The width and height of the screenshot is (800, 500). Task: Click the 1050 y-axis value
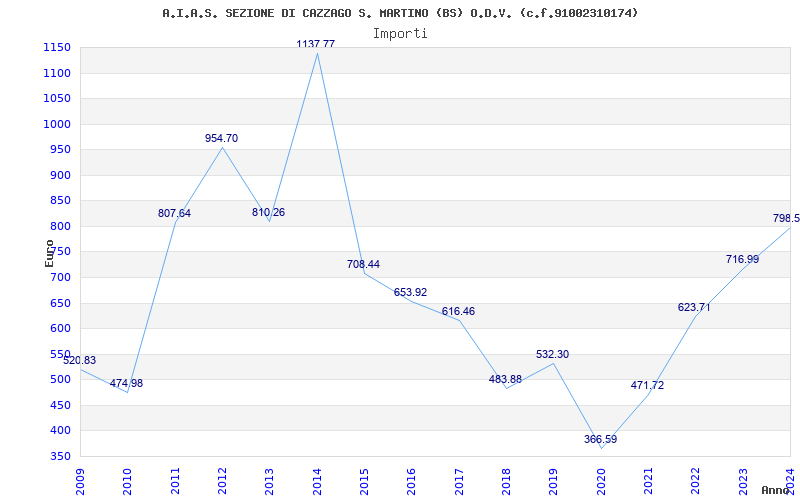[58, 99]
